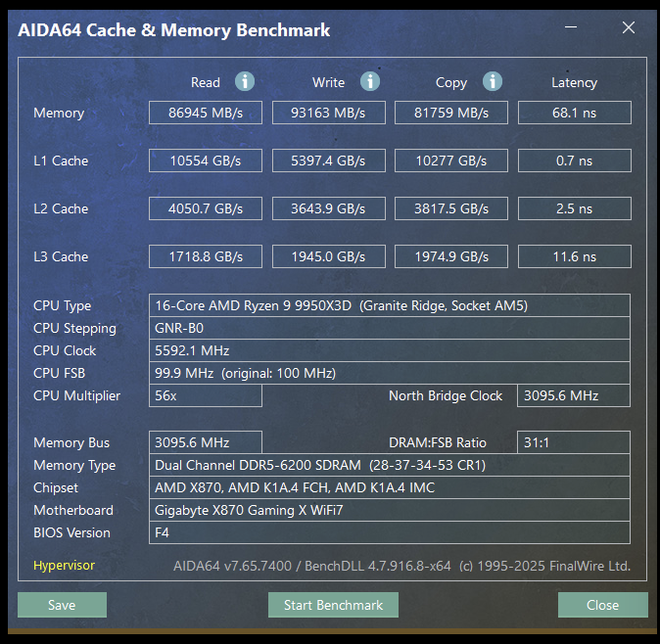Click the L3 Cache write value 1945.0 GB/s
Image resolution: width=660 pixels, height=644 pixels.
pos(329,256)
